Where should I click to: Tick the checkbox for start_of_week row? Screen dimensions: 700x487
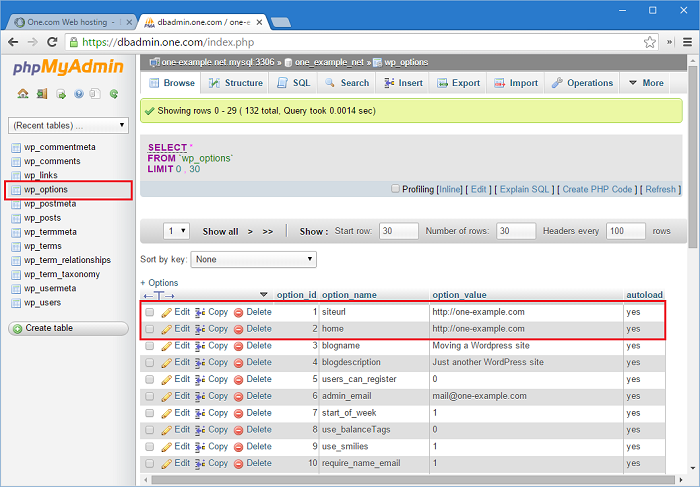tap(150, 413)
